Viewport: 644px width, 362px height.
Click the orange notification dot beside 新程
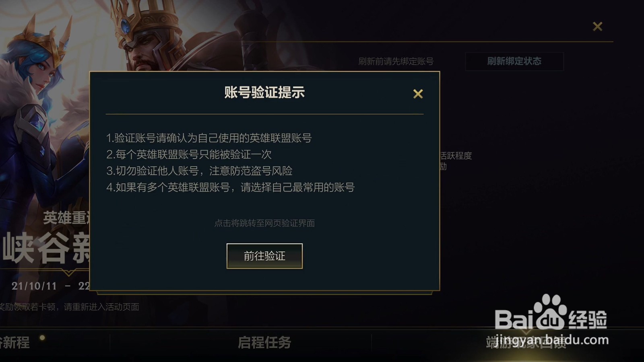click(42, 337)
